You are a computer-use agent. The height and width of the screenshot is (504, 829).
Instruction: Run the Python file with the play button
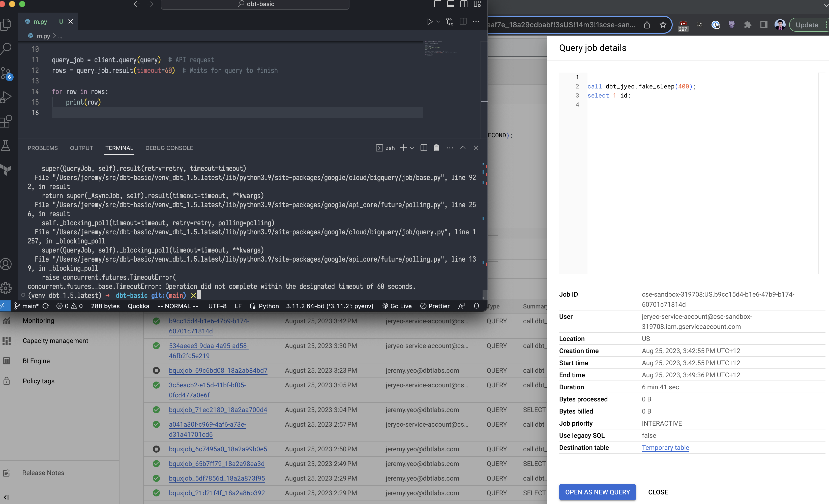[430, 21]
